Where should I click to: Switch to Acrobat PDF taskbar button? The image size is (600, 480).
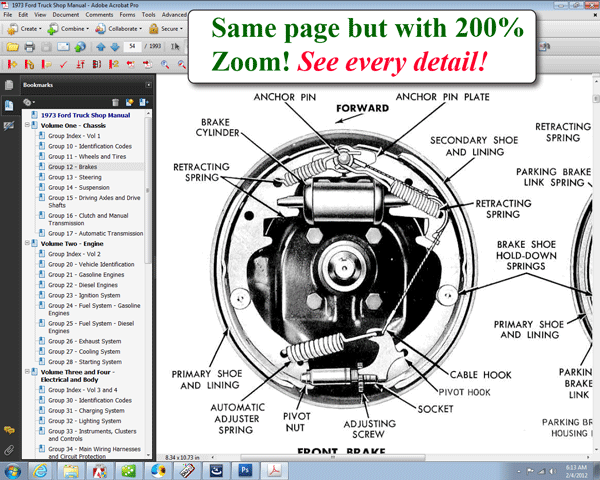coord(274,470)
